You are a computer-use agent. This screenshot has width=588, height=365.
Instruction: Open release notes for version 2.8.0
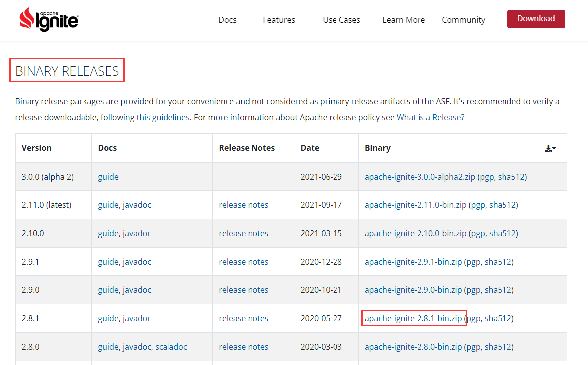(x=244, y=347)
